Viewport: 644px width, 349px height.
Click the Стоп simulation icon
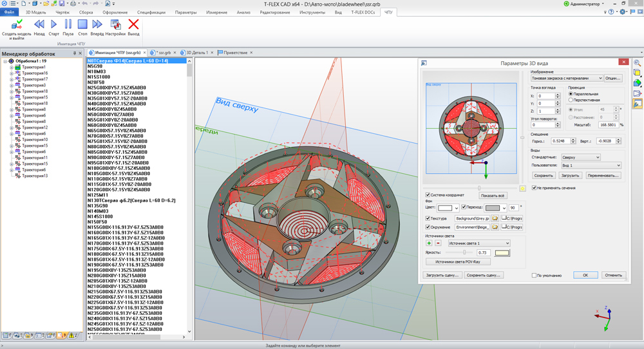click(82, 24)
